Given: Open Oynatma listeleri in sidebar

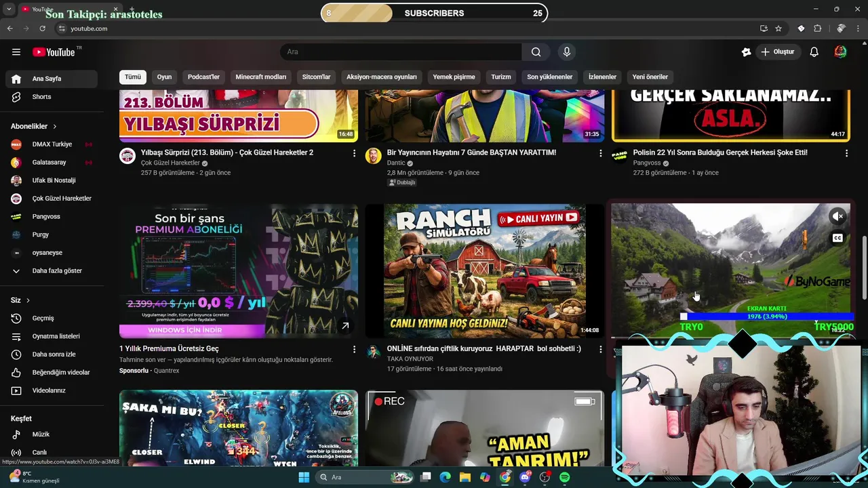Looking at the screenshot, I should [51, 336].
